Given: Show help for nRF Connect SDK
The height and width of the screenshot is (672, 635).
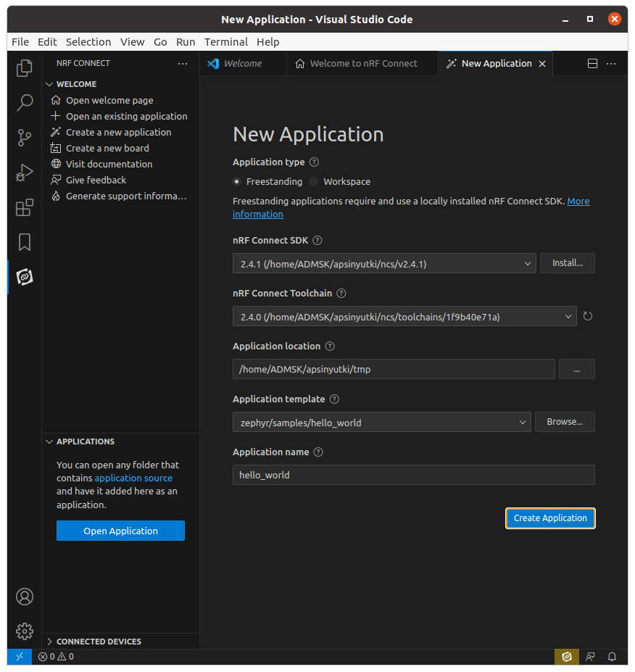Looking at the screenshot, I should [317, 241].
